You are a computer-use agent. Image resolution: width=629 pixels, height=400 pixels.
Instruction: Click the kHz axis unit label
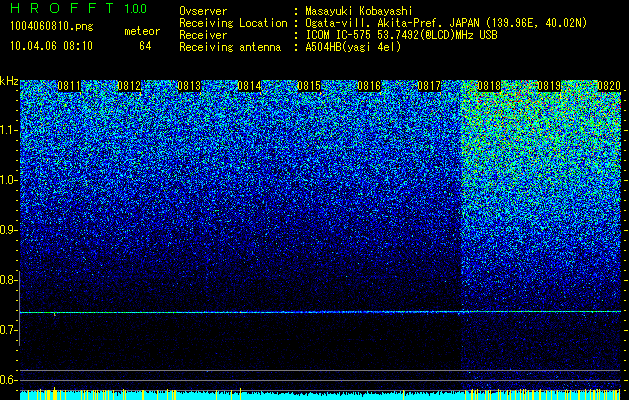coord(9,81)
